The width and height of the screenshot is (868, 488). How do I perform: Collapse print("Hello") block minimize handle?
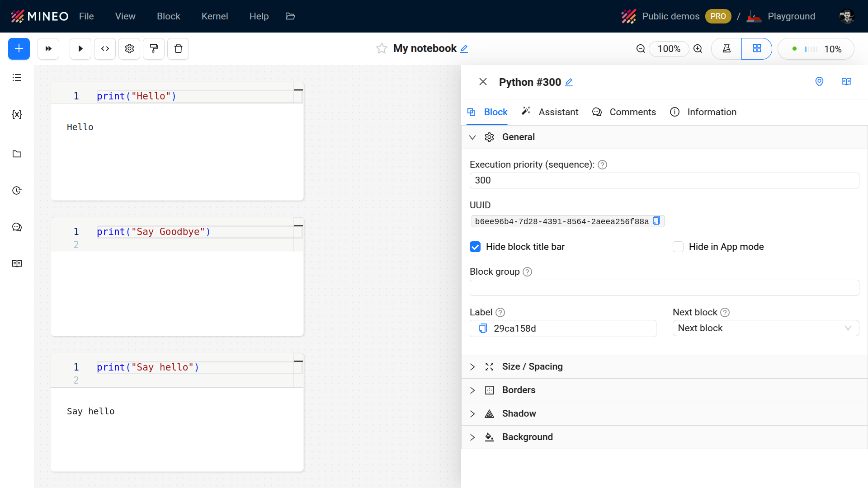298,89
